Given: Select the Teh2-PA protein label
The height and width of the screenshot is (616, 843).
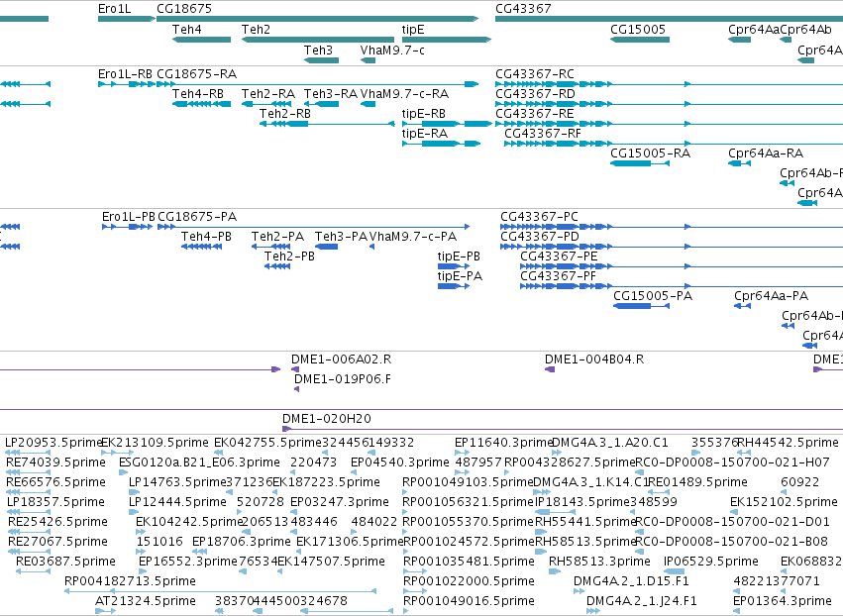Looking at the screenshot, I should 277,237.
